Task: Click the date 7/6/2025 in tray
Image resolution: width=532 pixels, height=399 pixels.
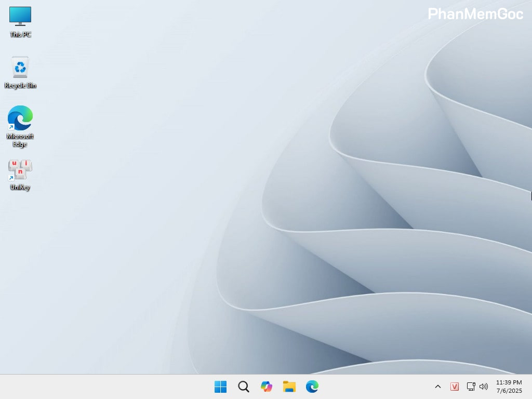Action: (x=508, y=391)
